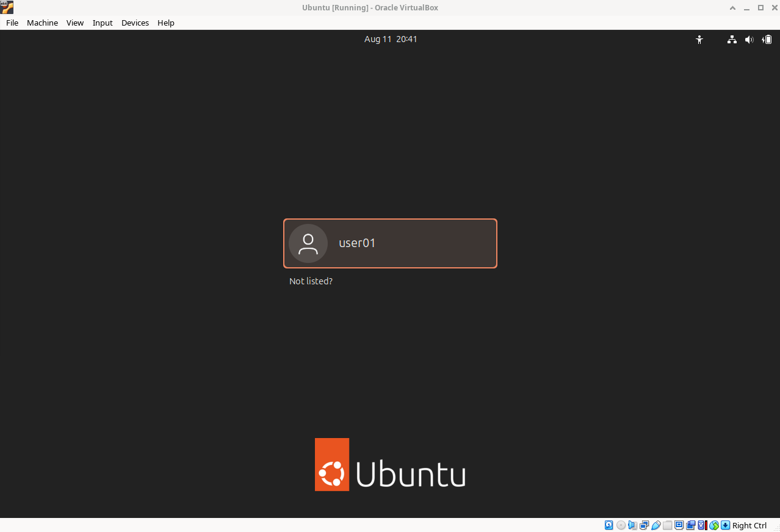Select the user01 account to log in
Image resolution: width=780 pixels, height=532 pixels.
[x=390, y=243]
